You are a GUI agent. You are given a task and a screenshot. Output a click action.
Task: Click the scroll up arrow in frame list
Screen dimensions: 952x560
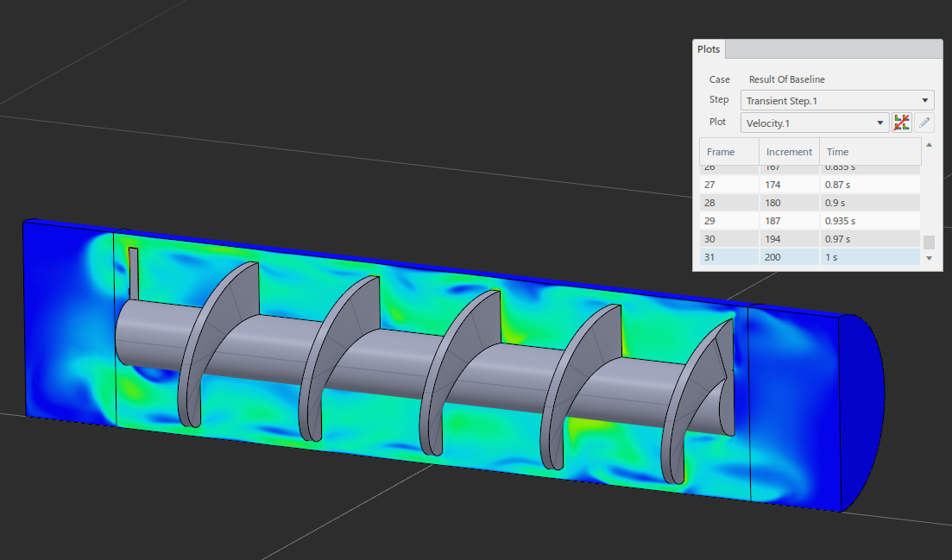click(929, 145)
